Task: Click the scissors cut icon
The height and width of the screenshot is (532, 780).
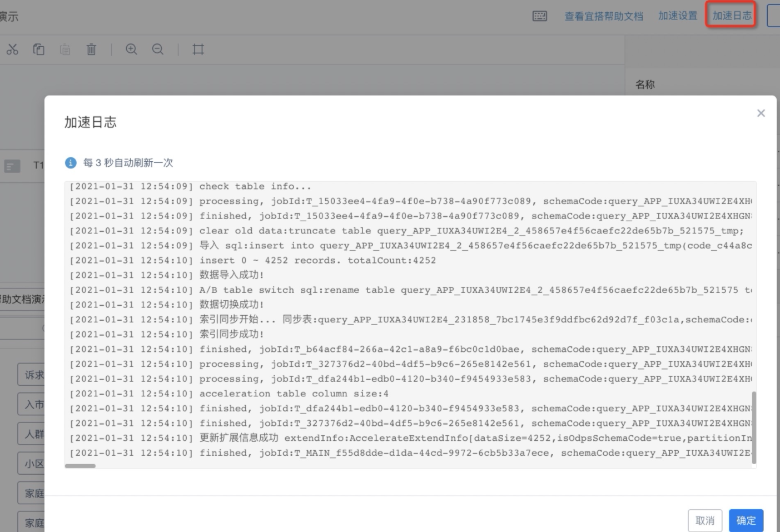Action: click(12, 49)
